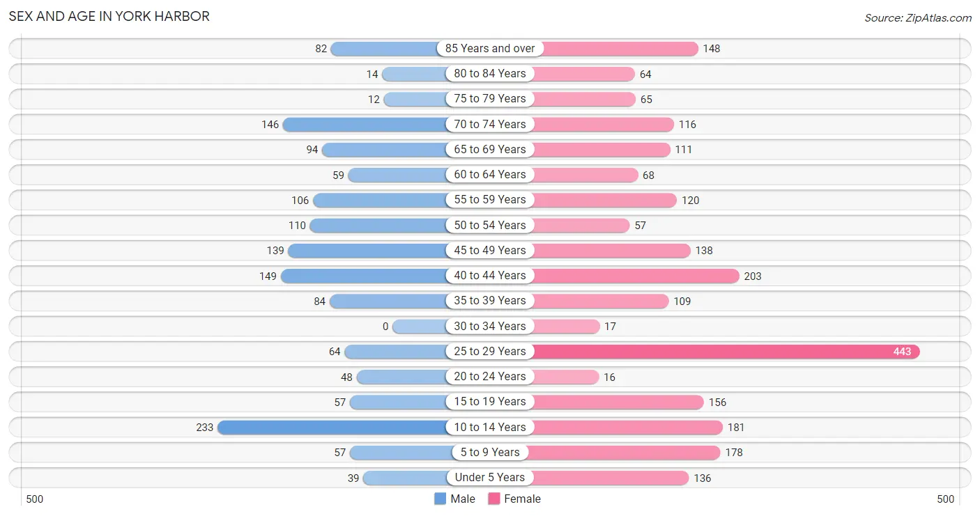The image size is (980, 516).
Task: Click the 30 to 34 Years label
Action: click(x=490, y=327)
